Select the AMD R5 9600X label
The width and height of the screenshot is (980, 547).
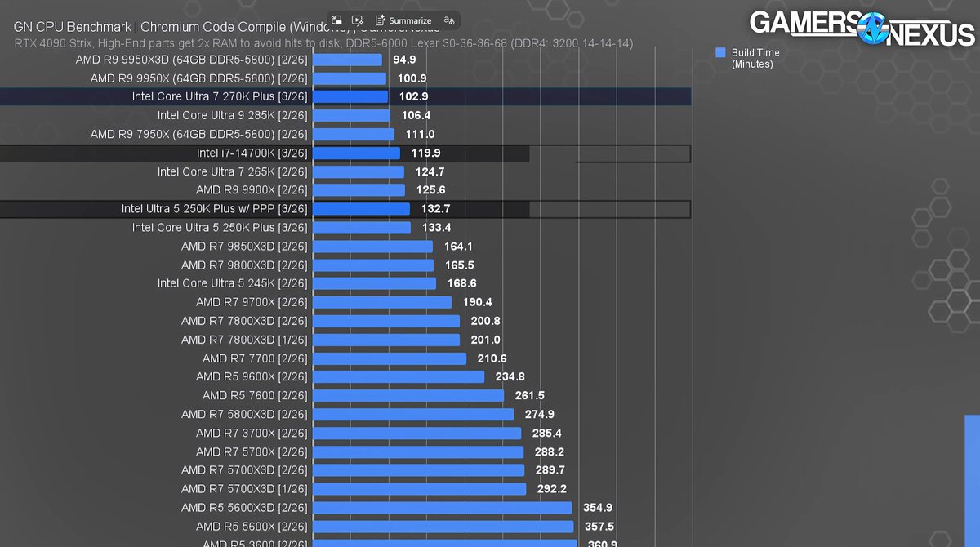pyautogui.click(x=252, y=376)
